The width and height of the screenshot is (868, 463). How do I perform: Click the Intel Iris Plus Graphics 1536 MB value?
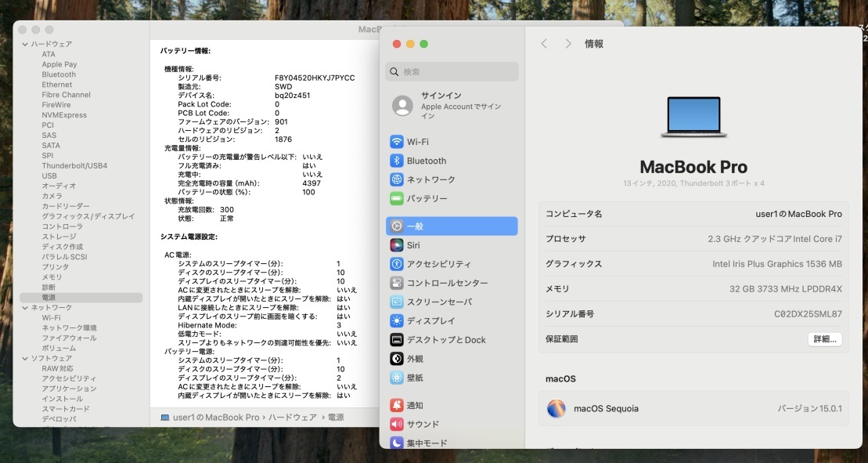pos(777,264)
